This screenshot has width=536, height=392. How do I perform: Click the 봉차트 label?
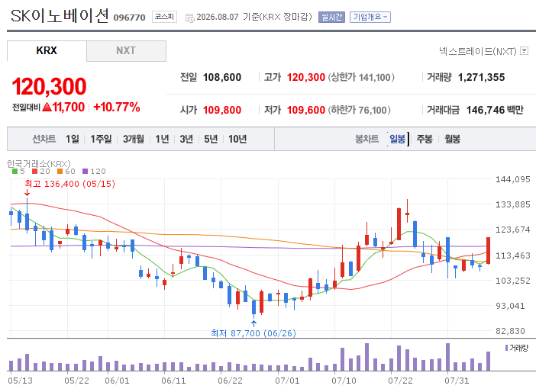pyautogui.click(x=366, y=139)
